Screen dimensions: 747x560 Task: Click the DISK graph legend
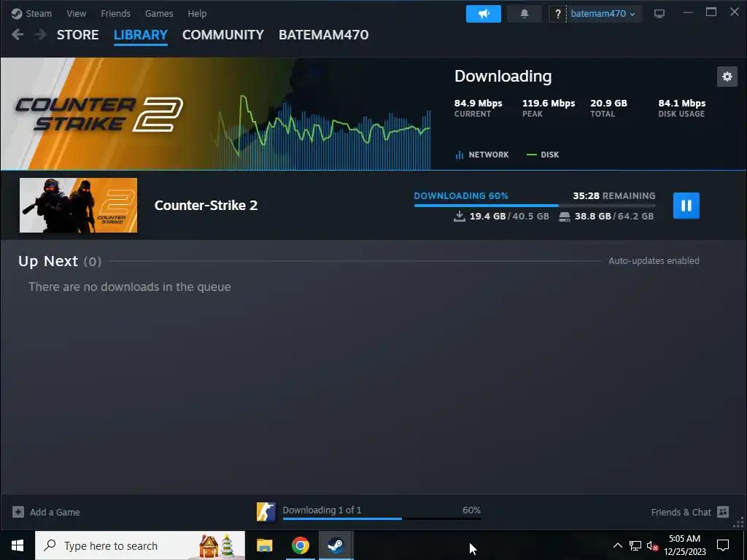click(x=543, y=155)
